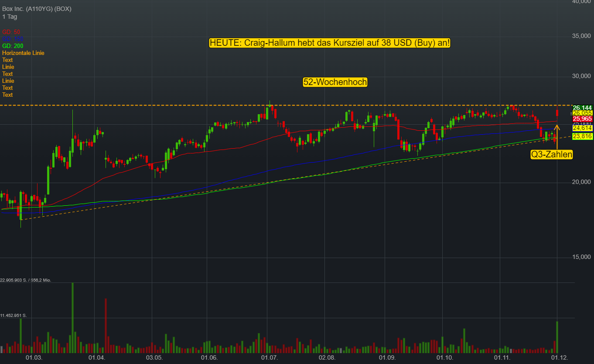This screenshot has height=364, width=594.
Task: Click the 30,000 price axis label
Action: coord(582,76)
